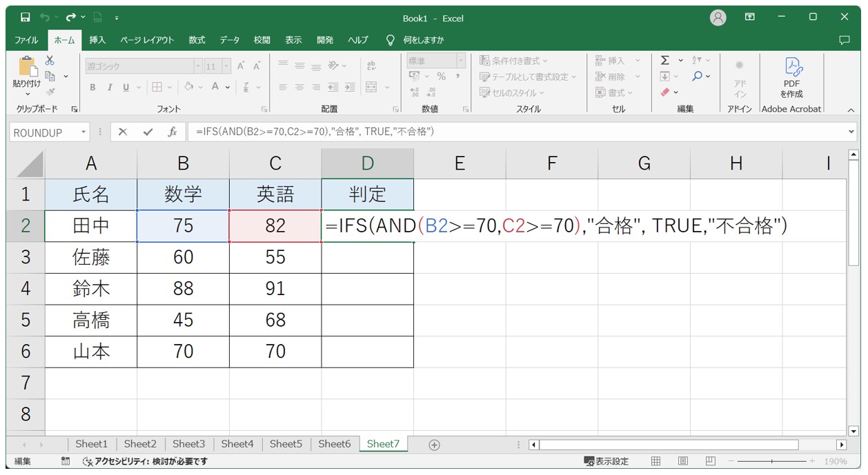Image resolution: width=868 pixels, height=475 pixels.
Task: Open Conditional Formatting dropdown
Action: pyautogui.click(x=514, y=61)
